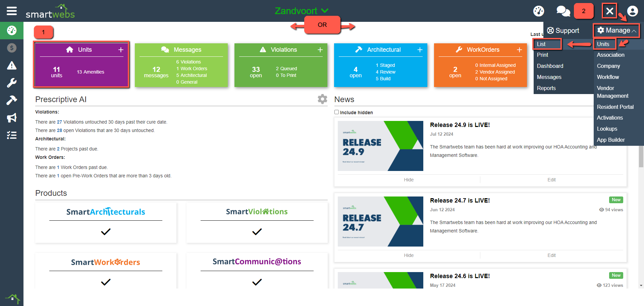Open Workflow under Manage
The height and width of the screenshot is (306, 644).
click(x=608, y=77)
